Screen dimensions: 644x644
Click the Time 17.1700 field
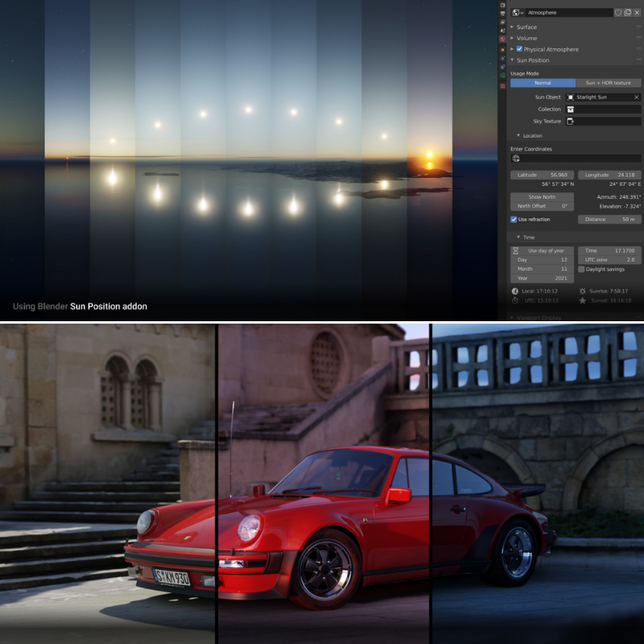(609, 250)
